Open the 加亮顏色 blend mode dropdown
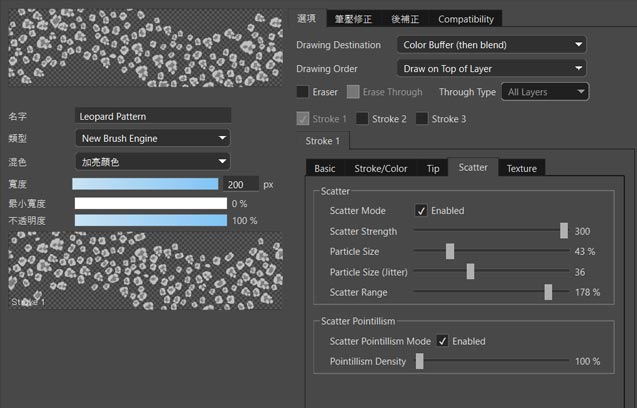Image resolution: width=637 pixels, height=408 pixels. (x=152, y=161)
